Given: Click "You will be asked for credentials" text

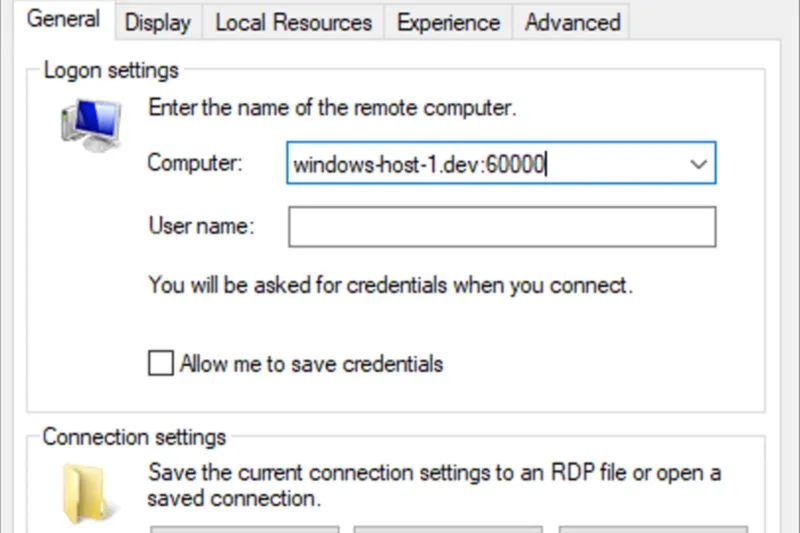Looking at the screenshot, I should pyautogui.click(x=390, y=285).
